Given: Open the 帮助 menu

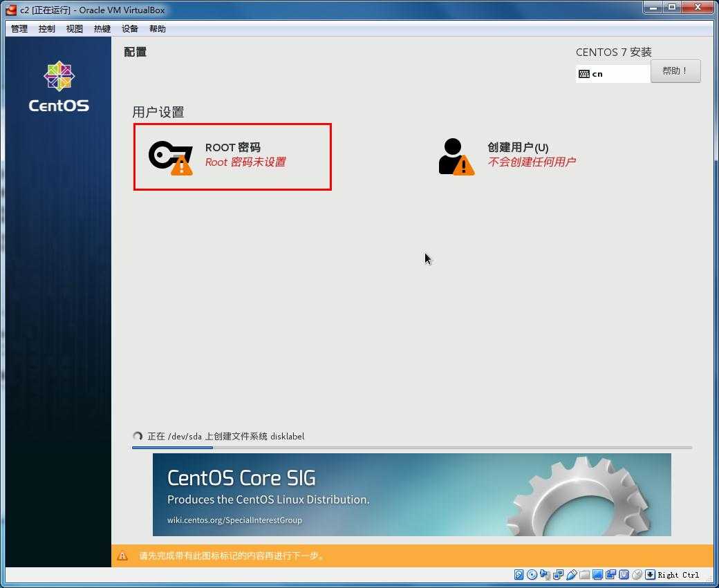Looking at the screenshot, I should tap(158, 29).
